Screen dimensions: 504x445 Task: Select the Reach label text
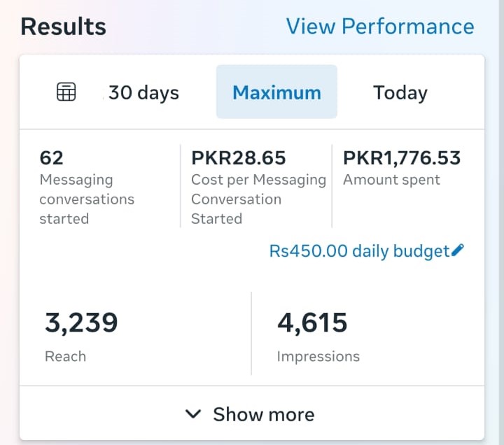[65, 356]
